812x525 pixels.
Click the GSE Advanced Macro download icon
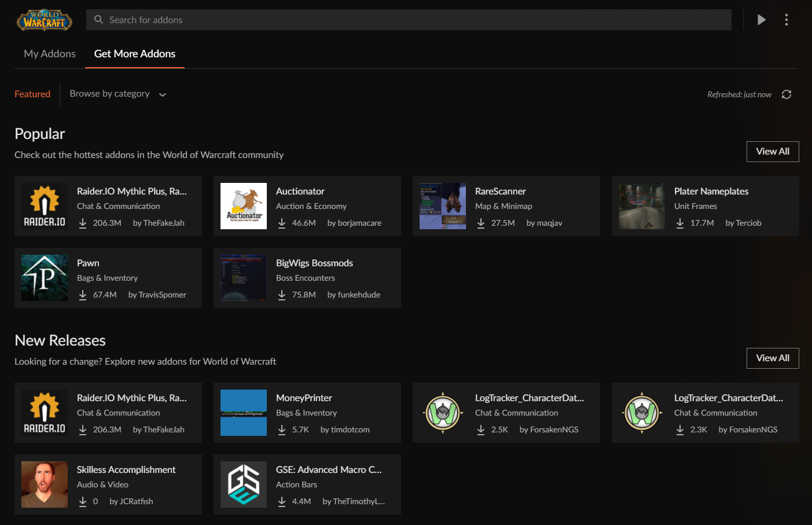(282, 501)
